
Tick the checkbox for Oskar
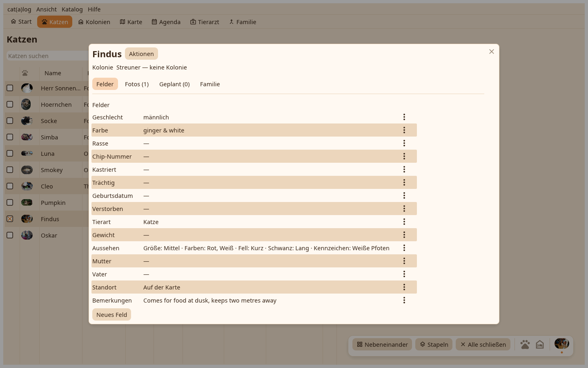click(10, 235)
